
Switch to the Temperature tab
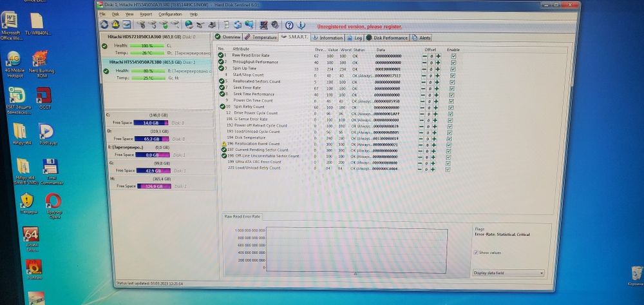click(x=261, y=37)
